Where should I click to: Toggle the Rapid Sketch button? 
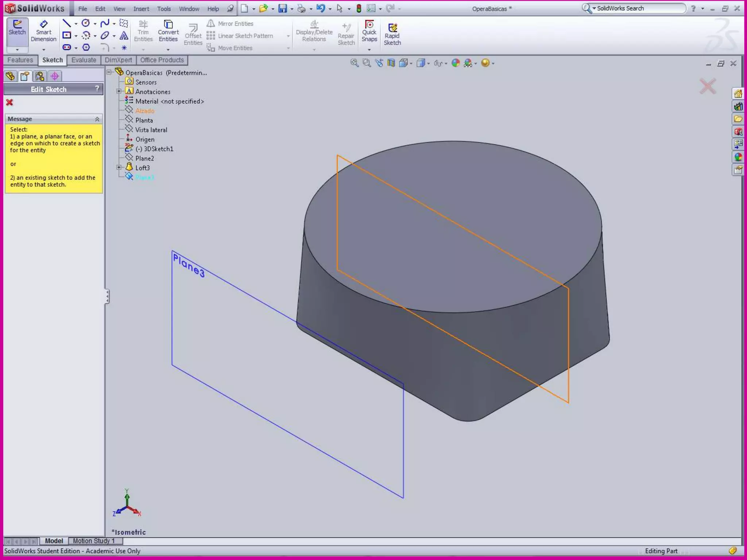click(392, 35)
